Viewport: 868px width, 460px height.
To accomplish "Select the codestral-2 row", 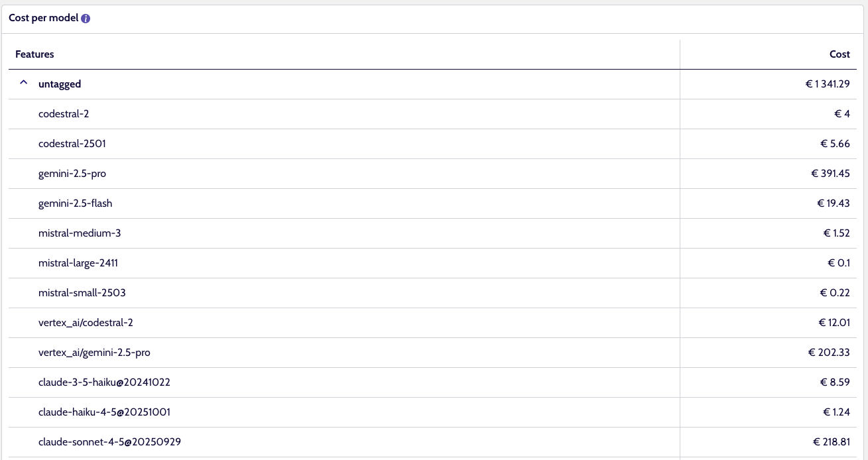I will [x=433, y=114].
